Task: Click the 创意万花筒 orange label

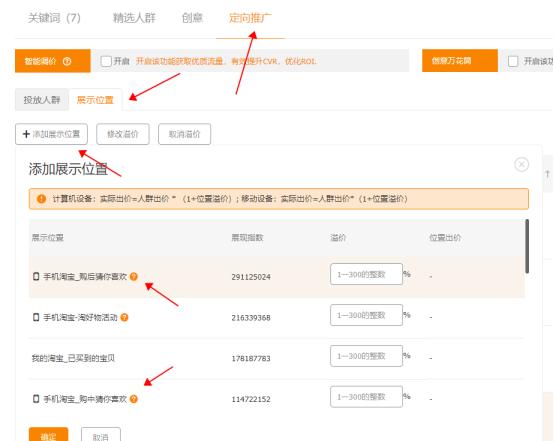Action: [460, 61]
